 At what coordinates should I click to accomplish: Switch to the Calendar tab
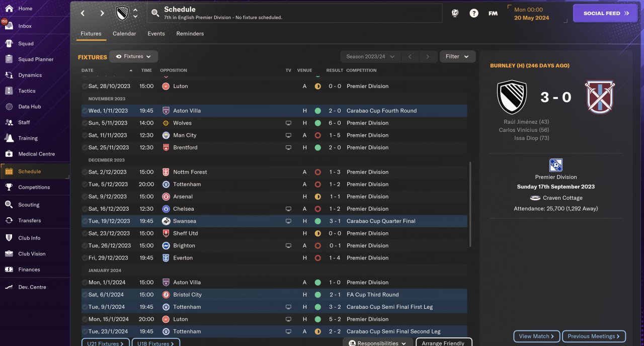point(124,34)
